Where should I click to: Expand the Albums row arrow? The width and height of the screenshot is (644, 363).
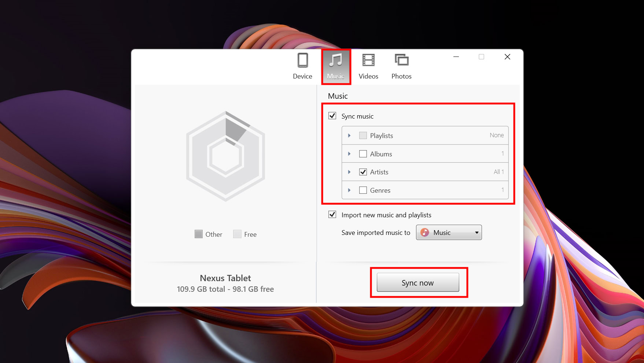click(349, 154)
